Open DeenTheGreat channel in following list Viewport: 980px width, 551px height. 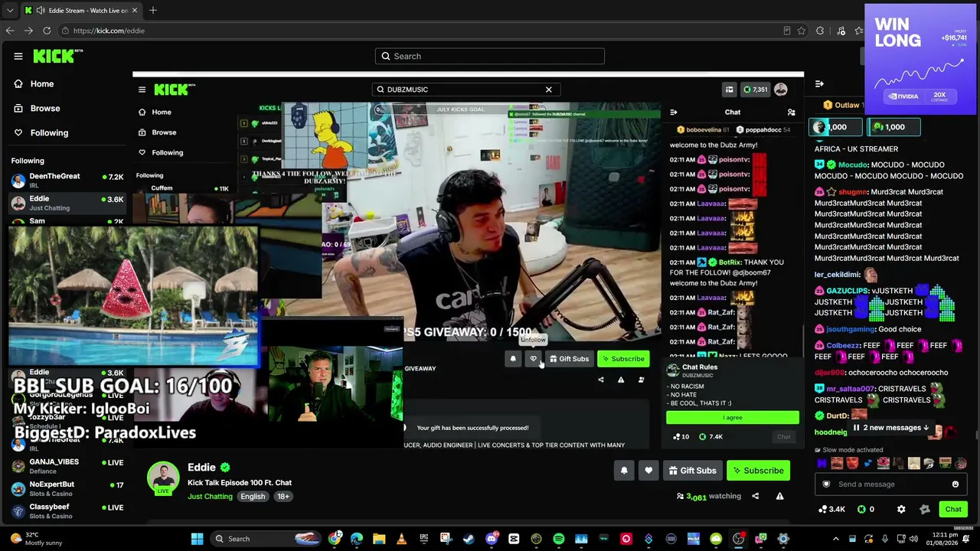67,180
